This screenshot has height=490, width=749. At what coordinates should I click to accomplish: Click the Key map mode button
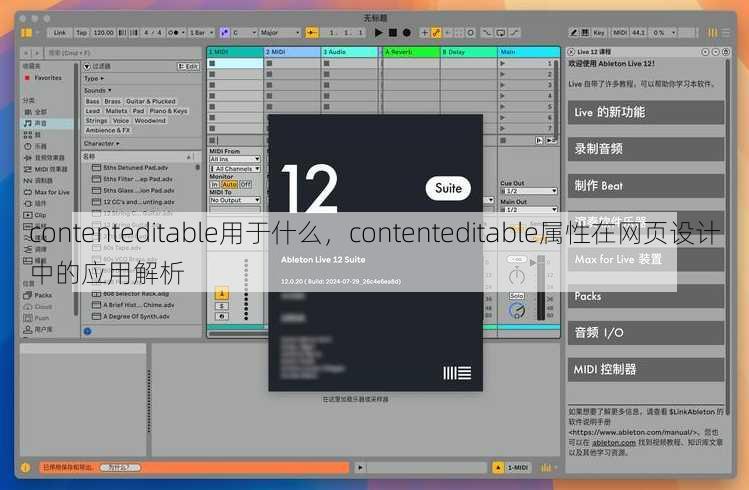click(x=599, y=32)
